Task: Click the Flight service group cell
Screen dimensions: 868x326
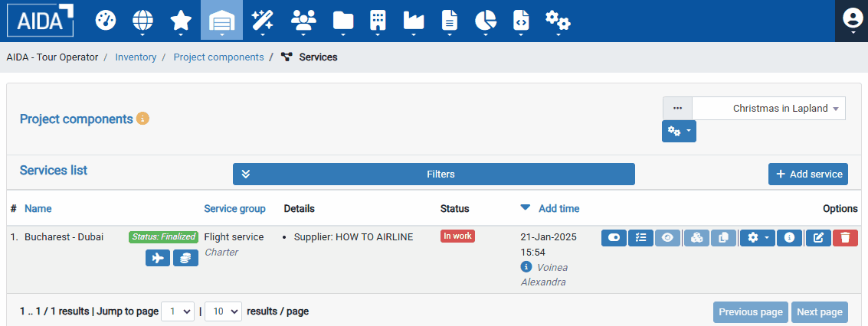Action: 234,237
